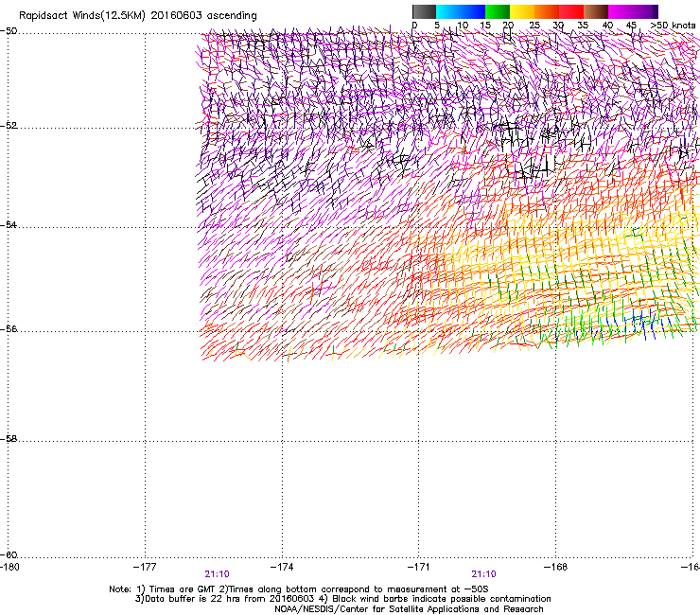Click the 'Times are GMT' note line

[299, 589]
